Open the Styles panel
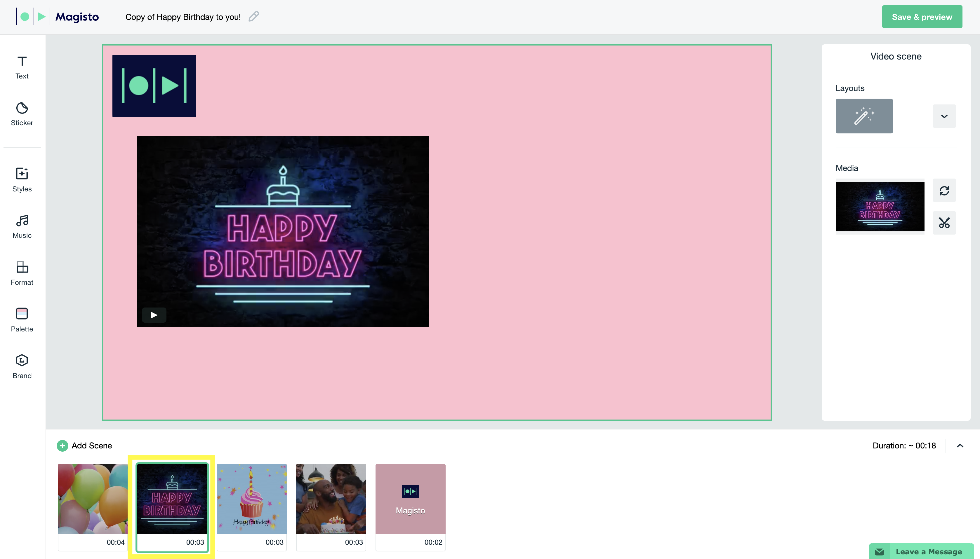 click(x=22, y=180)
